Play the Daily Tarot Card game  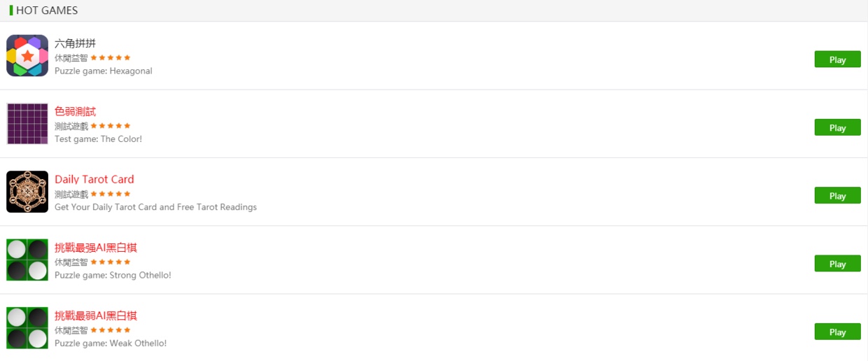[x=837, y=196]
